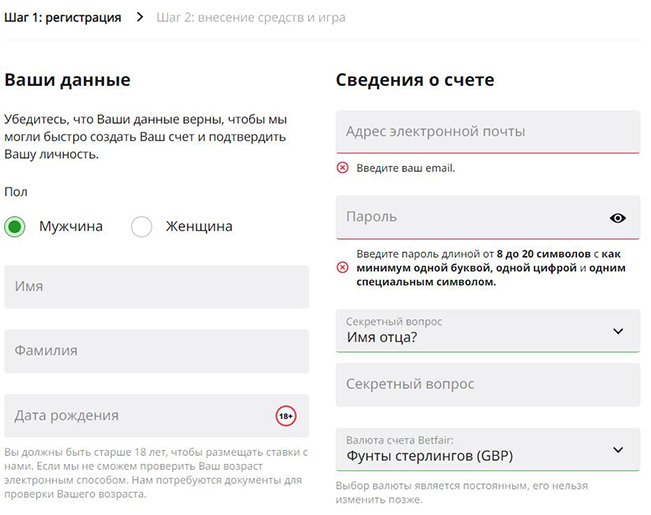Click the chevron arrow next to Имя отца?
Screen dimensions: 651x515
[618, 331]
